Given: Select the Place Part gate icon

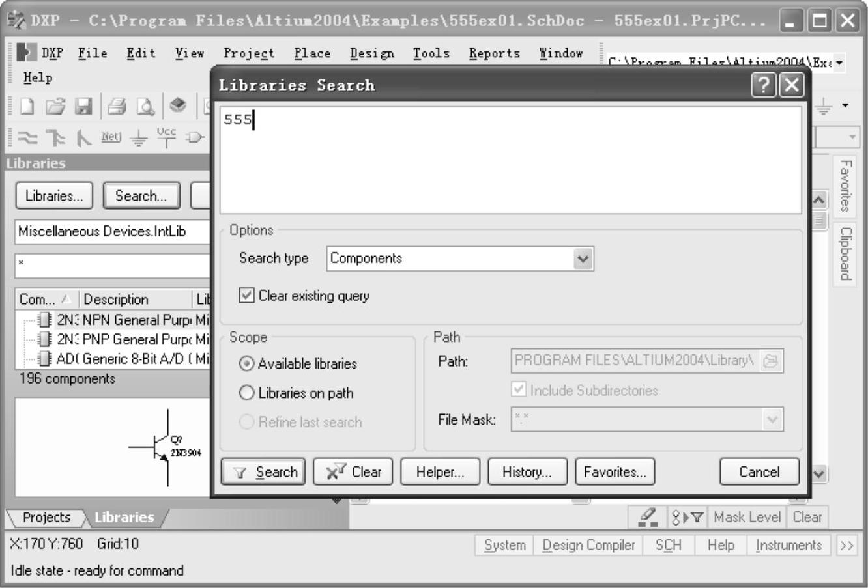Looking at the screenshot, I should [x=195, y=137].
